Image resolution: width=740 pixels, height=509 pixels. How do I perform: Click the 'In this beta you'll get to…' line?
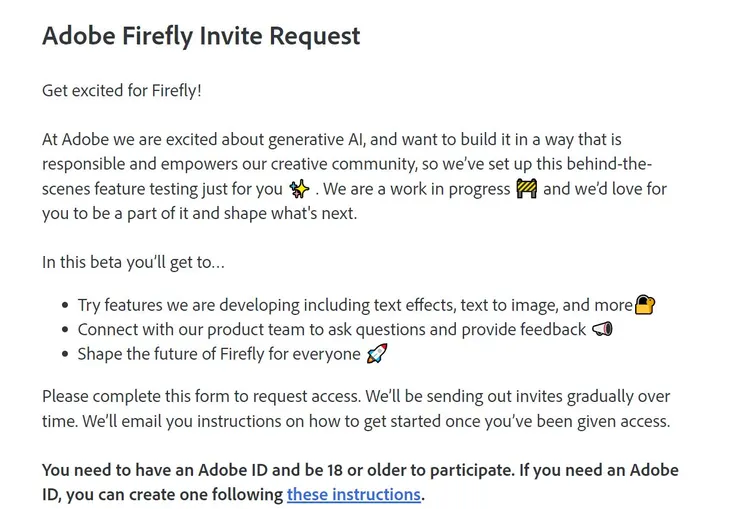(x=134, y=262)
